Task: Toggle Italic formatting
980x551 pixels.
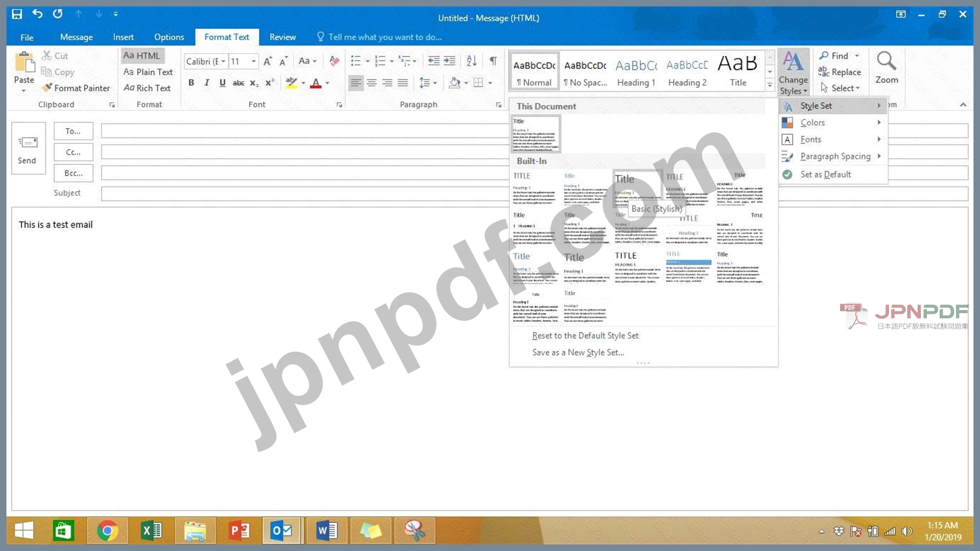Action: click(206, 83)
